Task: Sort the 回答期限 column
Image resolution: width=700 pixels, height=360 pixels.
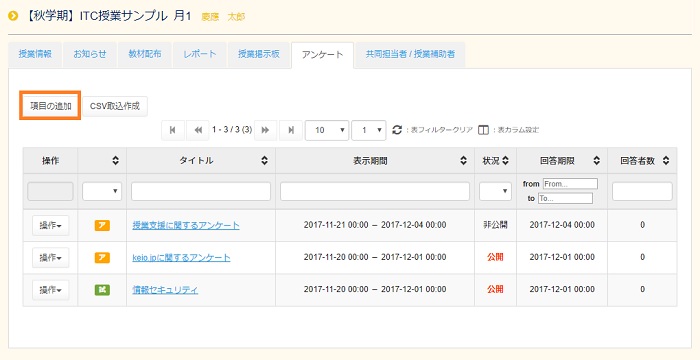Action: click(x=596, y=160)
